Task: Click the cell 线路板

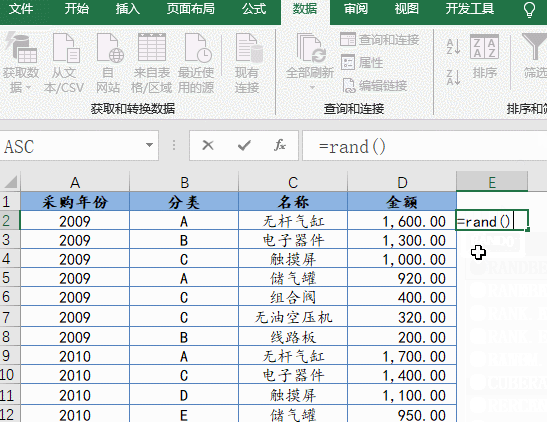Action: click(x=293, y=337)
